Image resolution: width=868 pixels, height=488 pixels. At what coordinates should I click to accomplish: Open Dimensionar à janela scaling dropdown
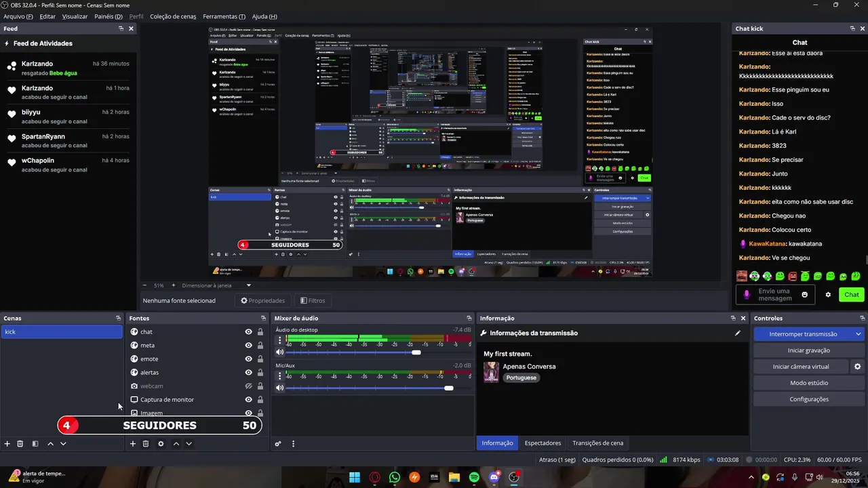(248, 285)
